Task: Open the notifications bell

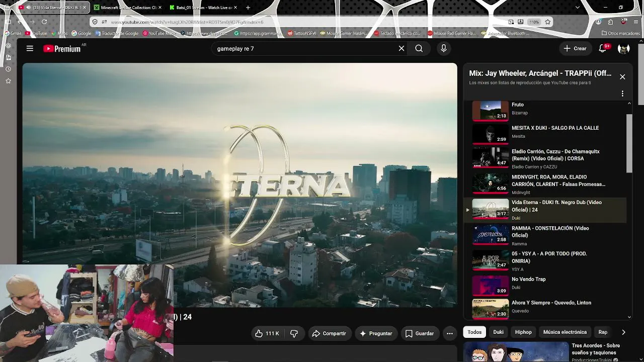Action: click(x=603, y=48)
